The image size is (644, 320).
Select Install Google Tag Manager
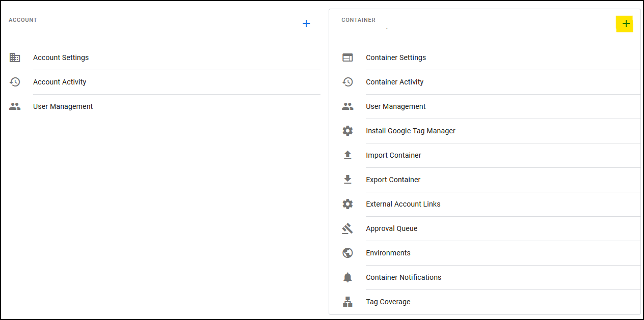coord(410,131)
